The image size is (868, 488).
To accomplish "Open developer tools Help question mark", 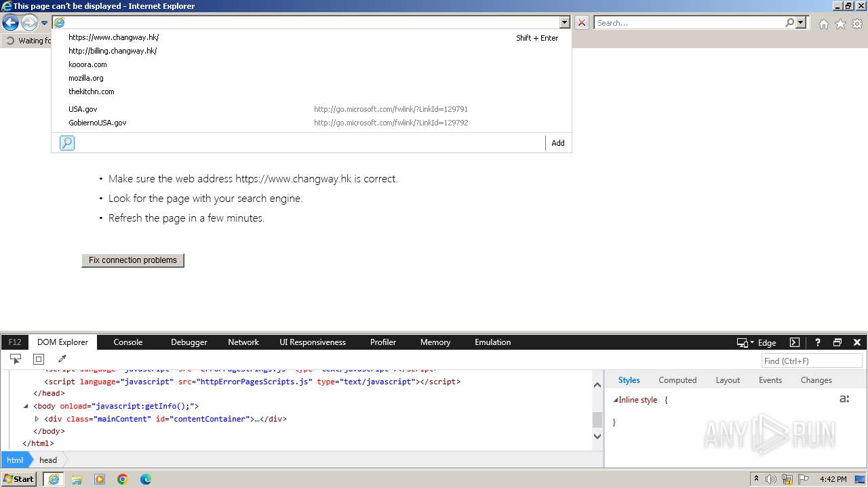I will pyautogui.click(x=818, y=342).
